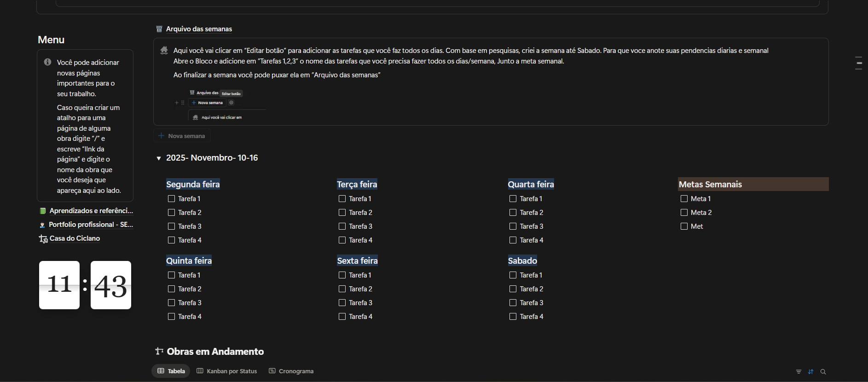Mark Tarefa 4 under Sabado as done

point(513,317)
